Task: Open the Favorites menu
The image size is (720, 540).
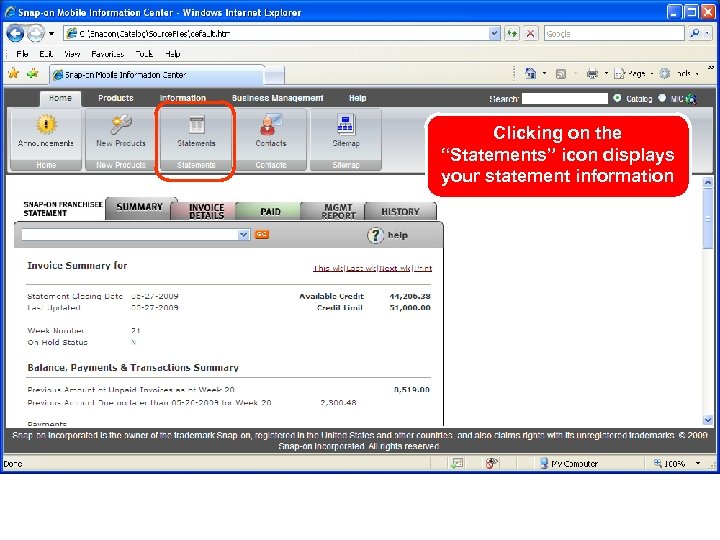Action: pos(107,54)
